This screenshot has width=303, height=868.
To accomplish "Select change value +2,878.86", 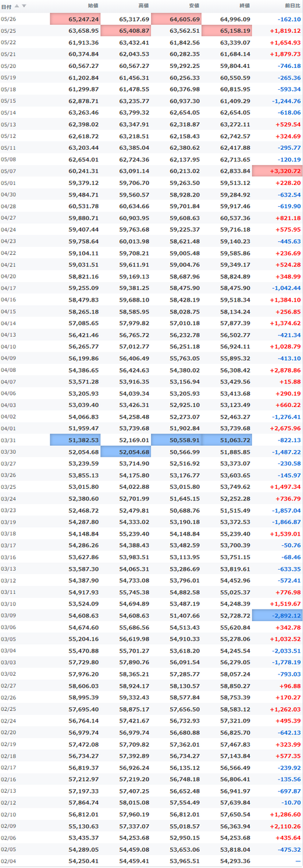I will tap(285, 369).
